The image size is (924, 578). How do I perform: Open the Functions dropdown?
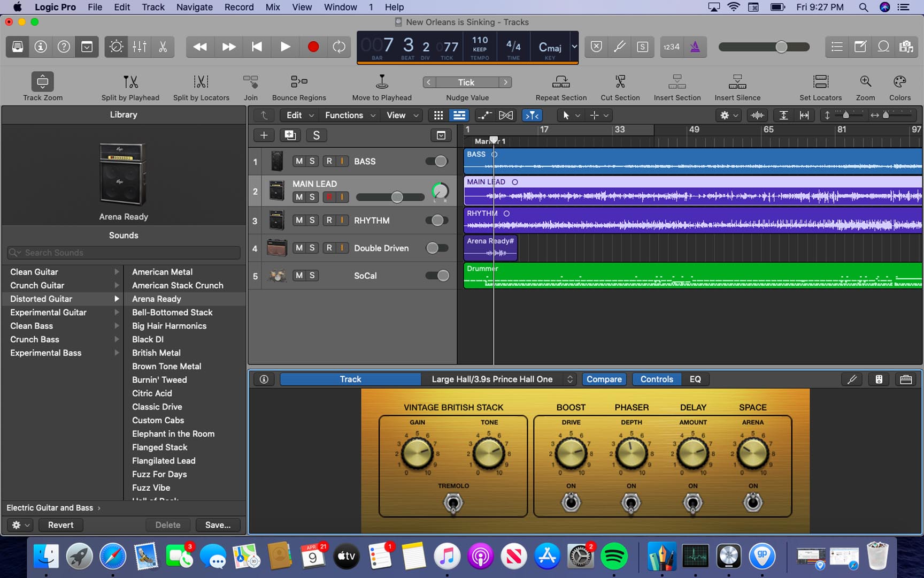pyautogui.click(x=350, y=115)
